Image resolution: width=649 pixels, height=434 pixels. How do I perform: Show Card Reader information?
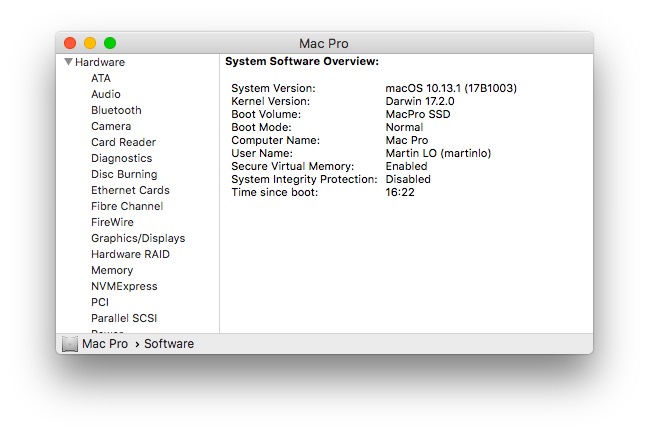click(123, 142)
